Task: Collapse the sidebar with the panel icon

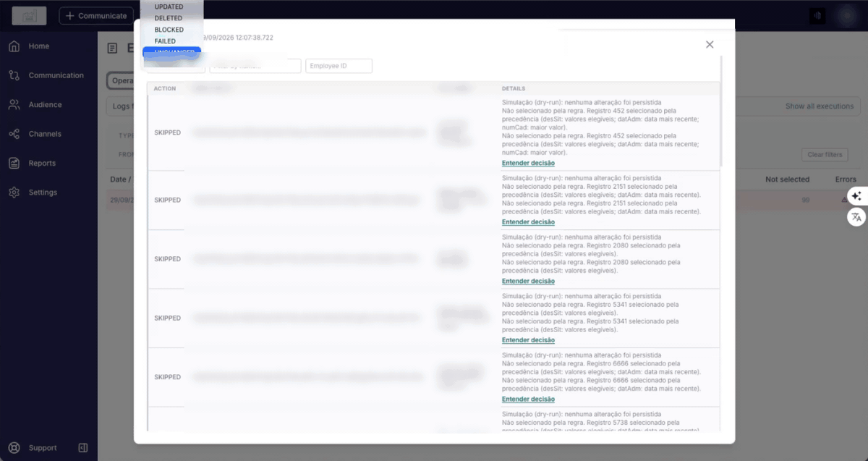Action: click(83, 448)
